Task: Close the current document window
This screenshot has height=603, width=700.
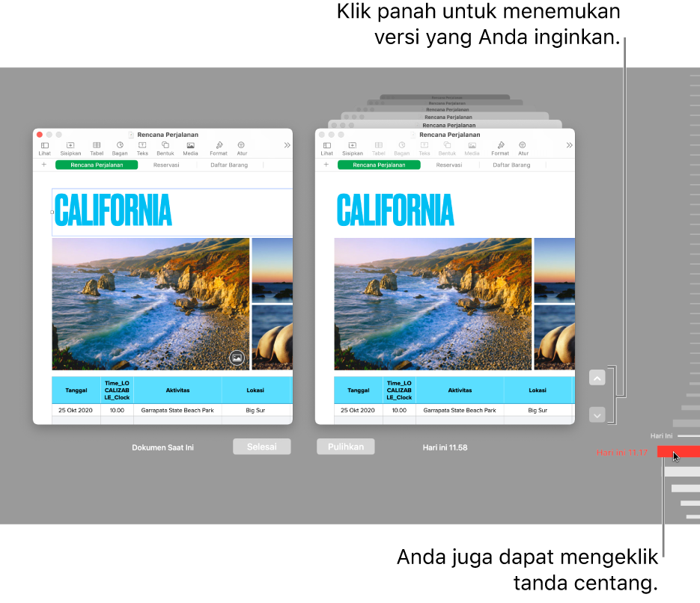Action: point(40,134)
